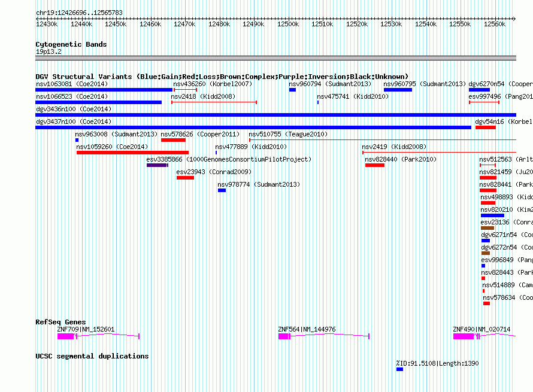Screen dimensions: 533x392
Task: Click the brown complex bar under esv23136
Action: click(487, 228)
